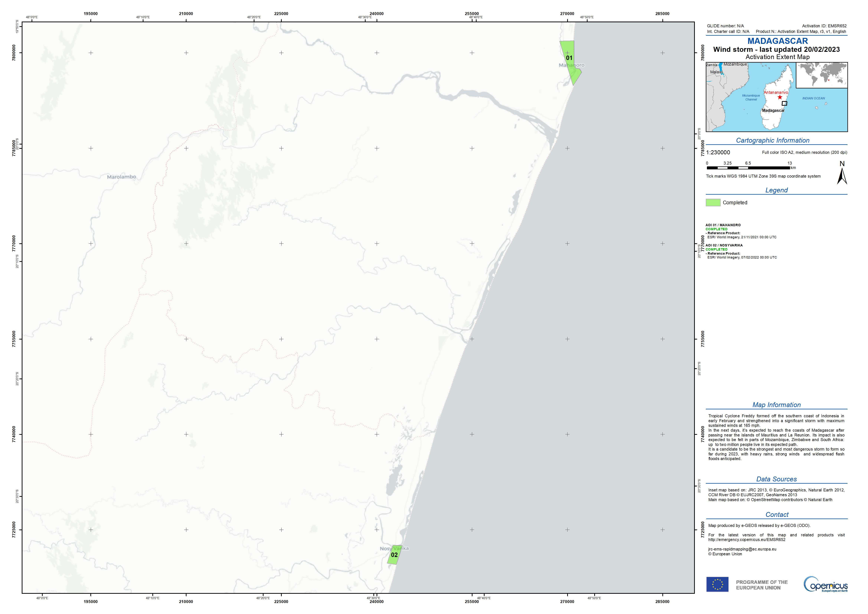
Task: Click the red star at Antananarivo
Action: (779, 97)
